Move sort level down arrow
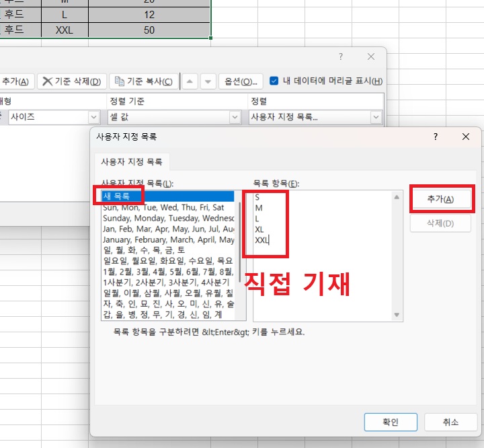 click(208, 81)
